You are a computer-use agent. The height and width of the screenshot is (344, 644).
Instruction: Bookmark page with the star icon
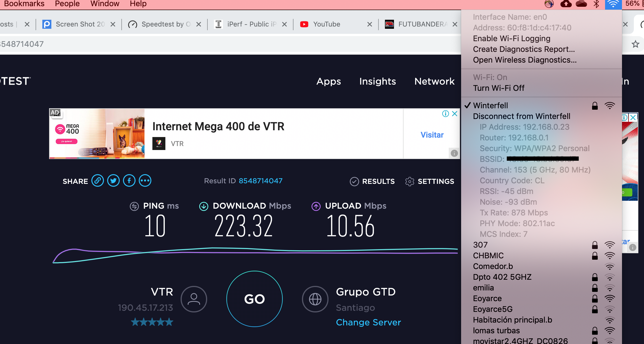pos(635,44)
